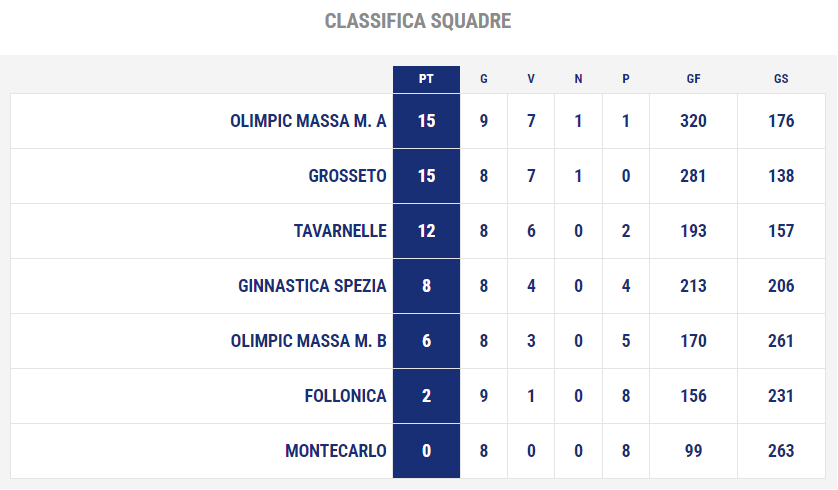
Task: Open the GROSSETO team row
Action: [418, 176]
